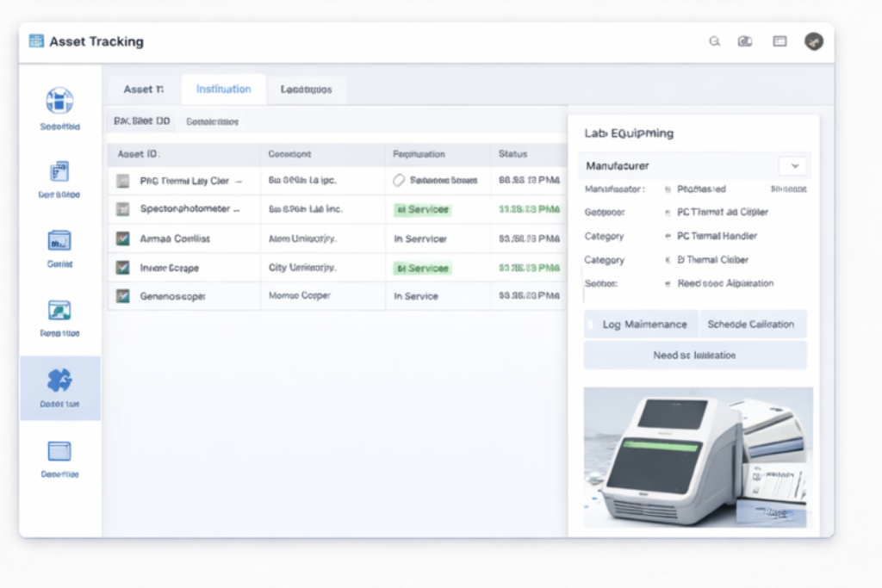
Task: Open the Manufacturer dropdown in Lab Equipment panel
Action: tap(793, 165)
